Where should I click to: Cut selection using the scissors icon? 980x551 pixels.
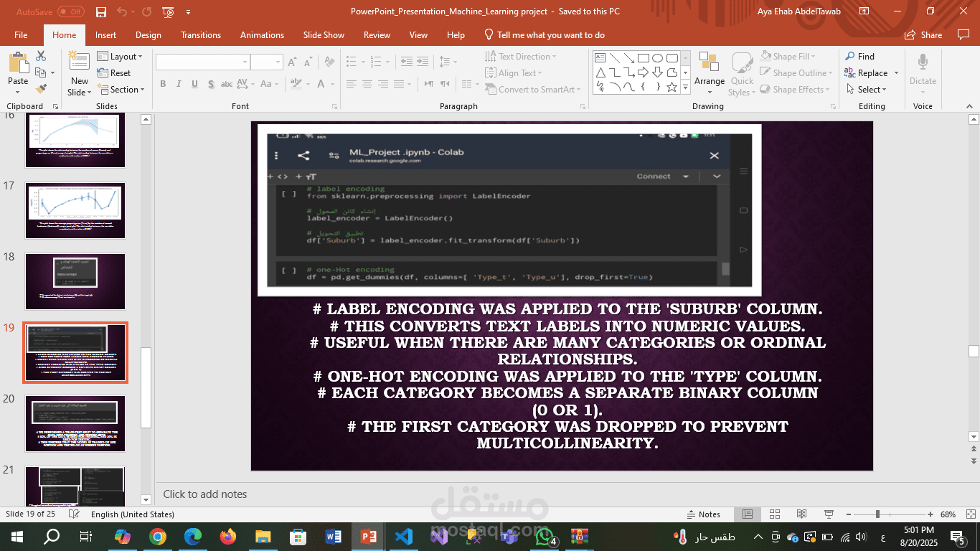(41, 56)
